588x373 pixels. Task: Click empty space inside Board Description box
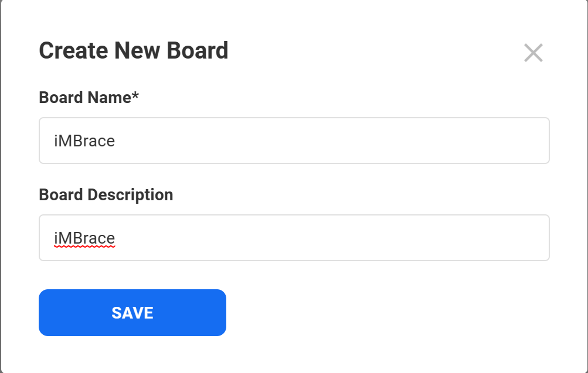coord(352,238)
